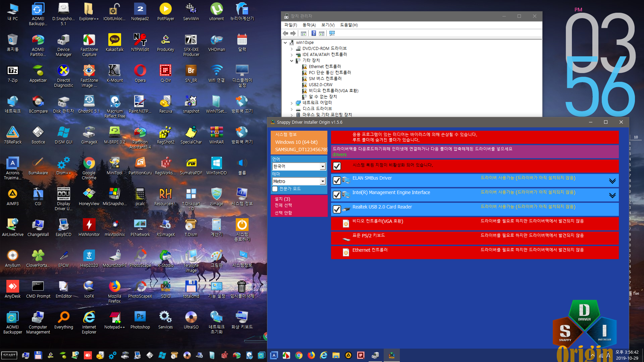Open the 언어 language dropdown
Viewport: 644px width, 362px height.
(299, 166)
